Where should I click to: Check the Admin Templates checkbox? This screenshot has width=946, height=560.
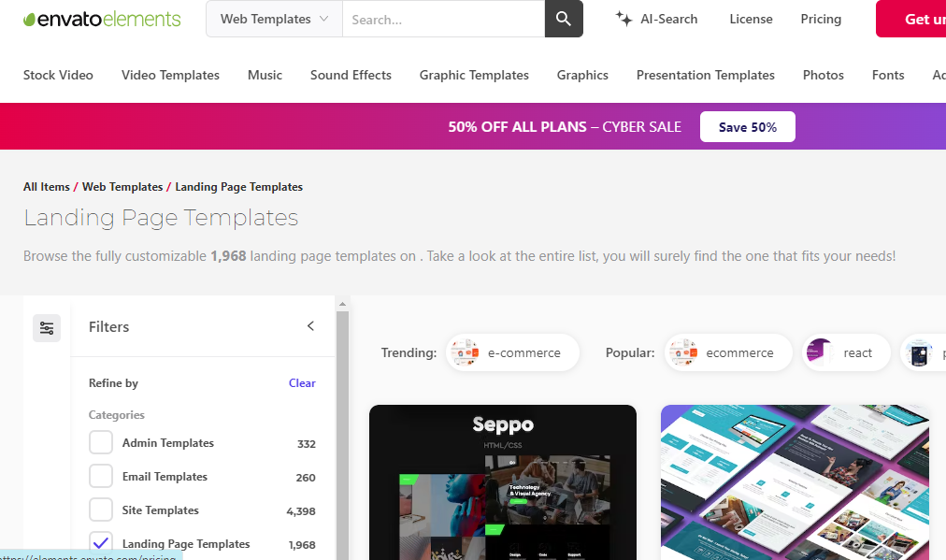point(101,442)
